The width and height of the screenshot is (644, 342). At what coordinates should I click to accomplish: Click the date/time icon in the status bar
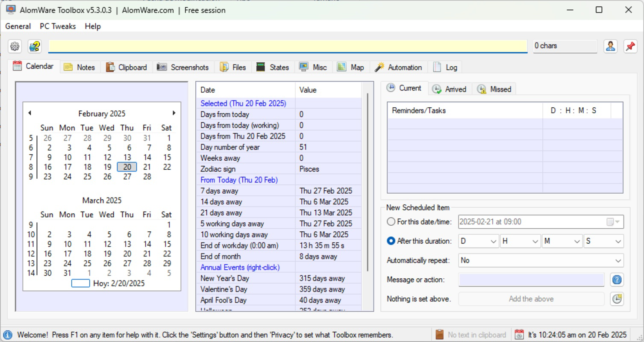[519, 334]
